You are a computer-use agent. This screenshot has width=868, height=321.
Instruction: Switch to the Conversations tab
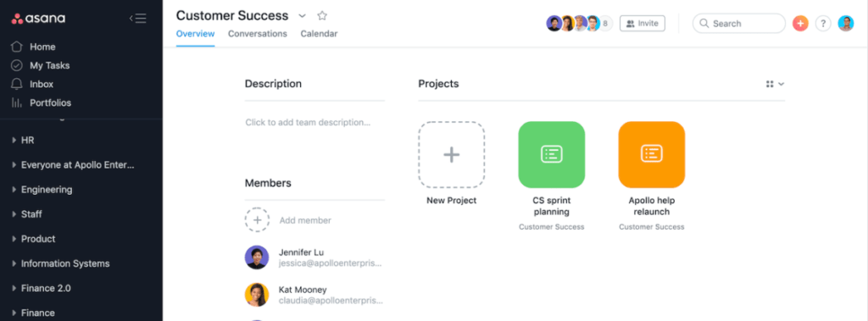(258, 34)
